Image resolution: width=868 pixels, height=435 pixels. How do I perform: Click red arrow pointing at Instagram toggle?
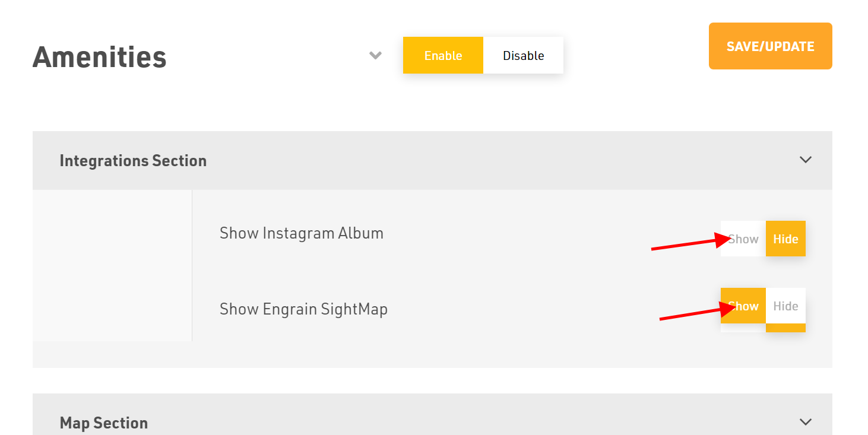[689, 244]
